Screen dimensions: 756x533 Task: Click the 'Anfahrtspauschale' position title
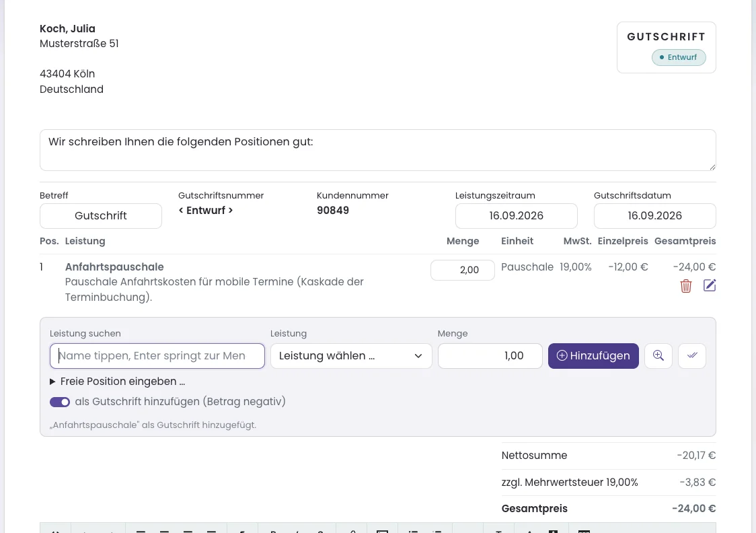[x=114, y=266]
